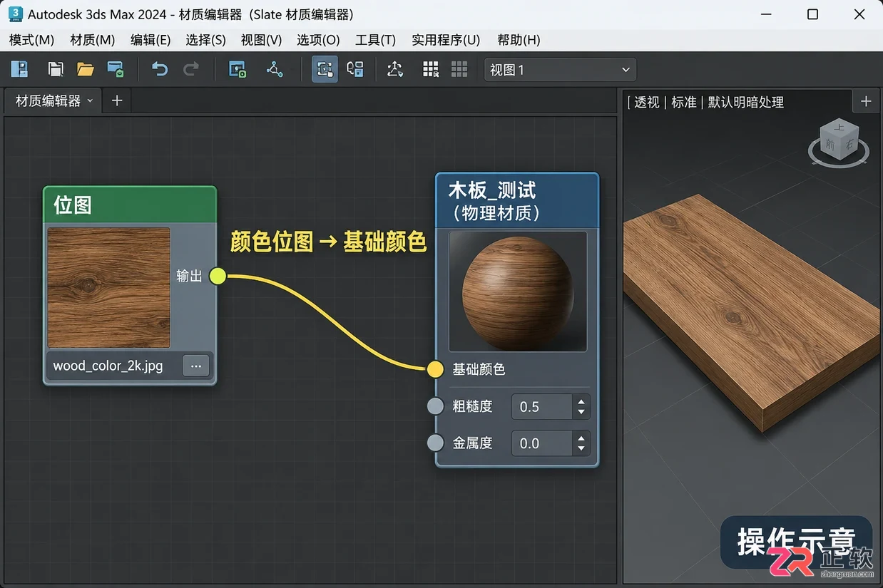883x588 pixels.
Task: Click the 输出 output socket of 位图 node
Action: pyautogui.click(x=218, y=276)
